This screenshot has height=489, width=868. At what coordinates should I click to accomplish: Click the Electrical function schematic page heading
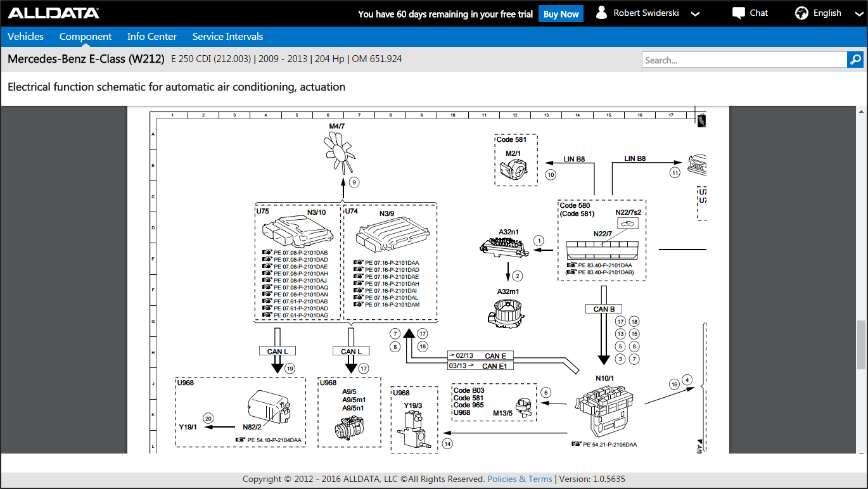point(177,87)
